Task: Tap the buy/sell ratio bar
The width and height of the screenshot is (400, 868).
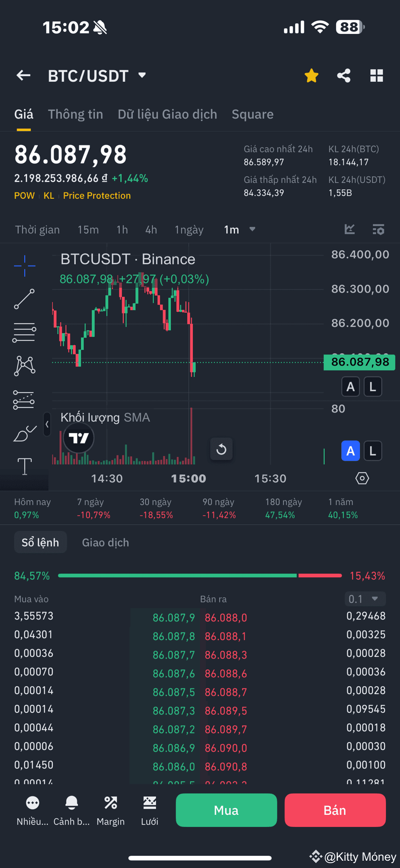Action: [x=200, y=575]
